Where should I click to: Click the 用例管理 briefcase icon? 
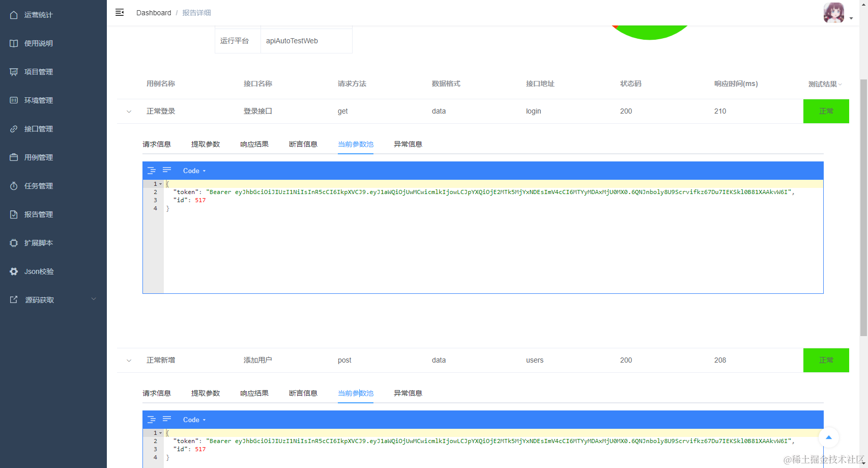click(x=14, y=157)
